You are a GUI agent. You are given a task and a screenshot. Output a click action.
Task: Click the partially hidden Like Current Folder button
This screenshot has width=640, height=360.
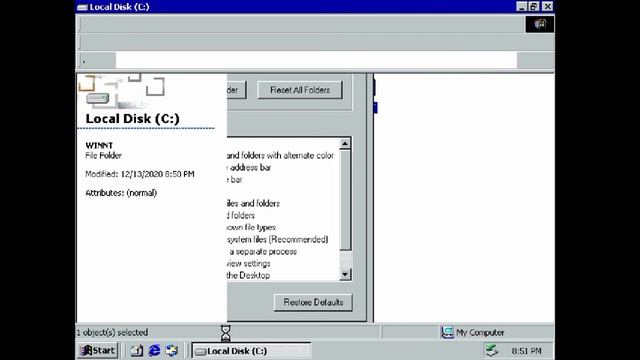[x=236, y=90]
